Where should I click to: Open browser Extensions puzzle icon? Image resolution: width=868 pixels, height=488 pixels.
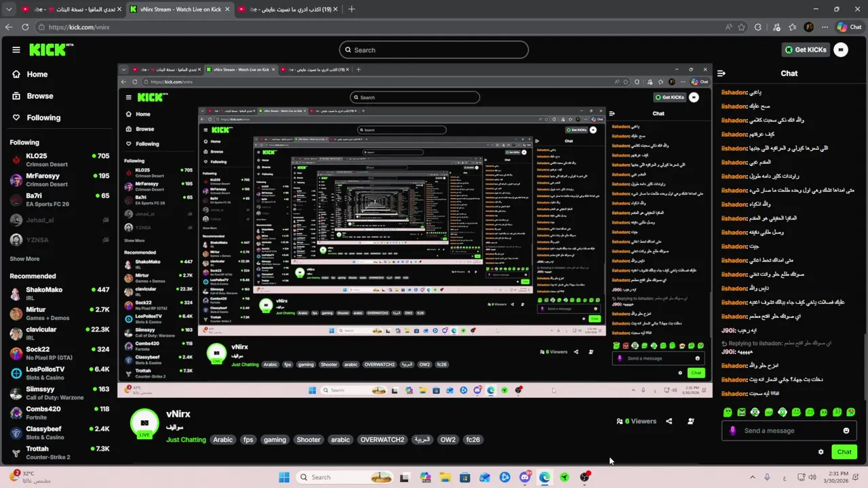click(758, 27)
